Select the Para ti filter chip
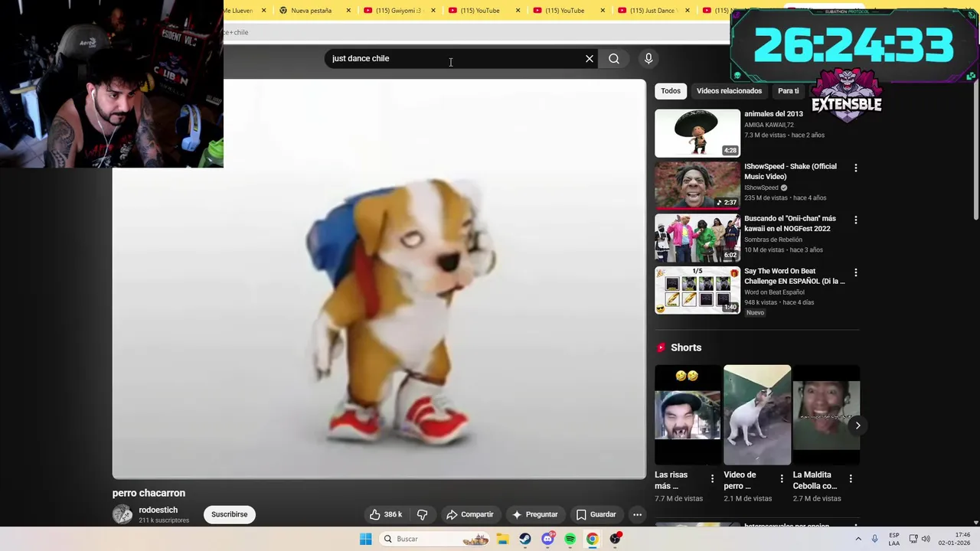Screen dimensions: 980x551 pyautogui.click(x=788, y=91)
